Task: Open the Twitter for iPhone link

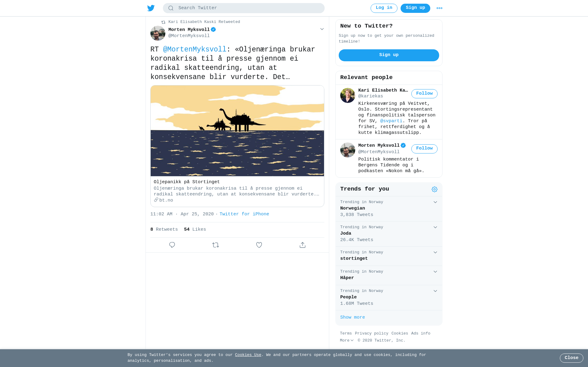Action: [244, 214]
